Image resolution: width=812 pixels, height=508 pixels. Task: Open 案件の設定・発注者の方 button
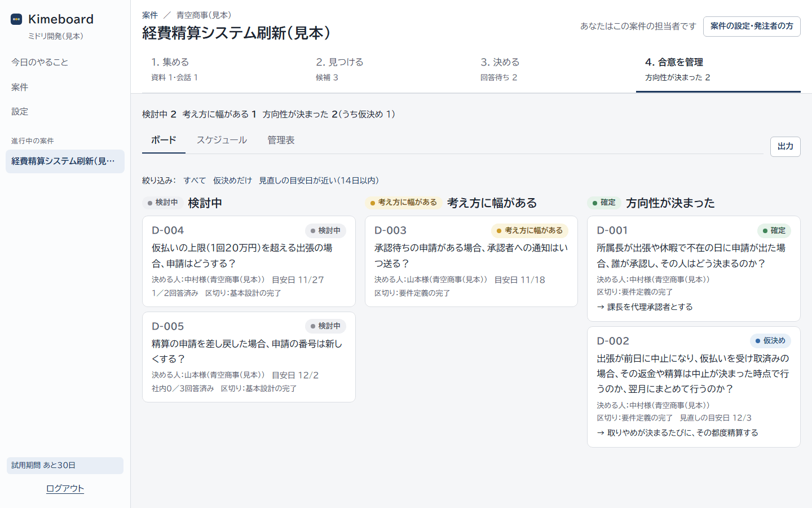(x=752, y=27)
